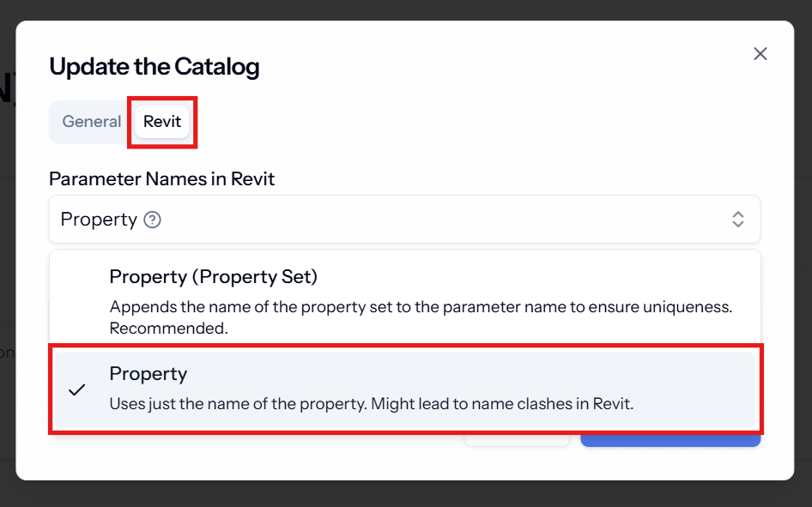This screenshot has height=507, width=812.
Task: Click the 'Uses just the name of the property' description
Action: (238, 403)
